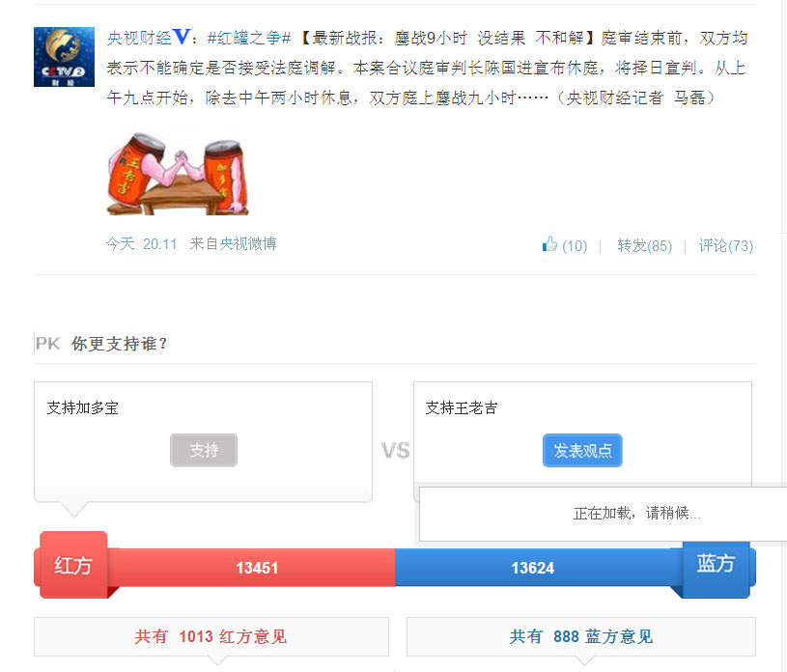Open the 今天 20:11 post timestamp
787x672 pixels.
(x=142, y=244)
